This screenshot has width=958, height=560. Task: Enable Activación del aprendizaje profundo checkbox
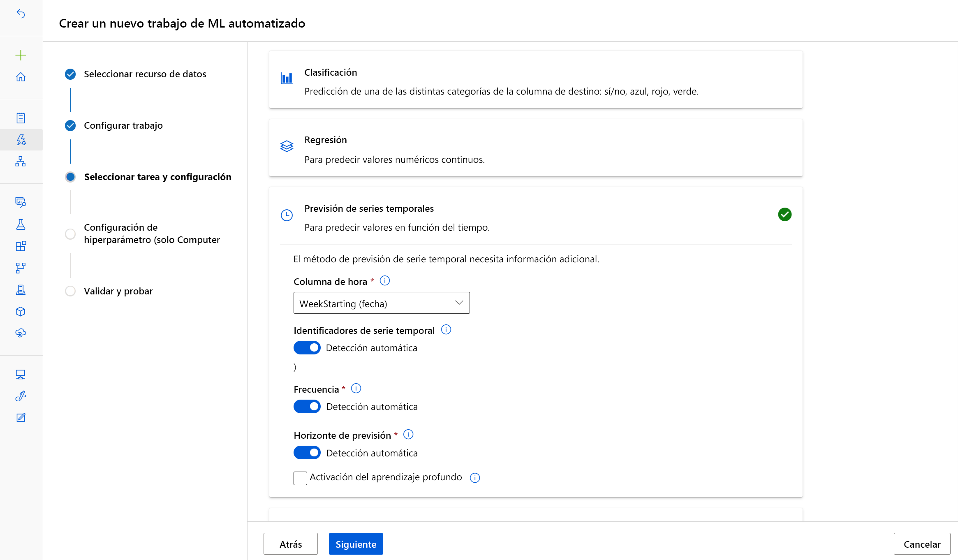pos(300,478)
